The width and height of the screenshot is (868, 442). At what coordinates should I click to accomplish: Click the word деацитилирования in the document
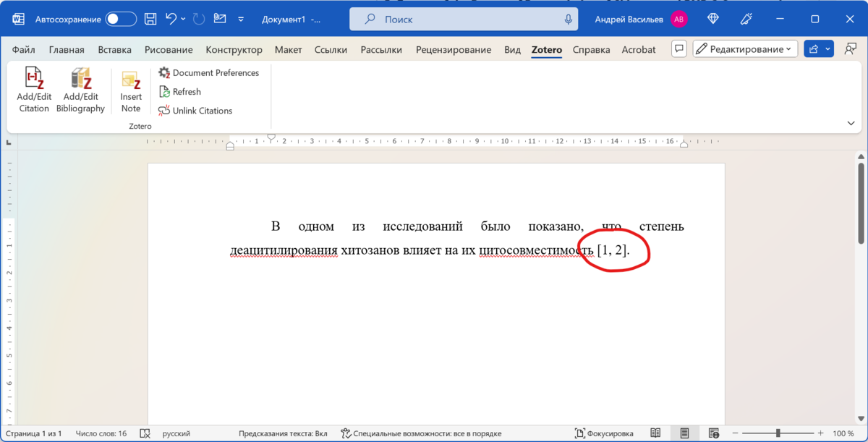click(x=284, y=250)
